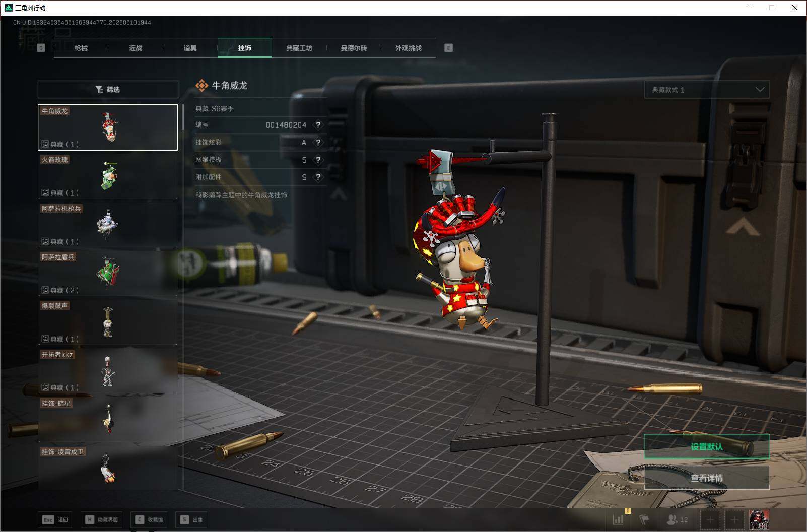This screenshot has width=807, height=532.
Task: Minimize the game window
Action: [749, 8]
